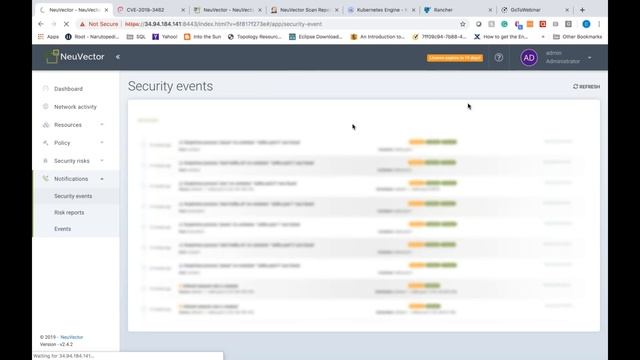Expand the Policy menu chevron
Viewport: 640px width, 360px height.
102,142
